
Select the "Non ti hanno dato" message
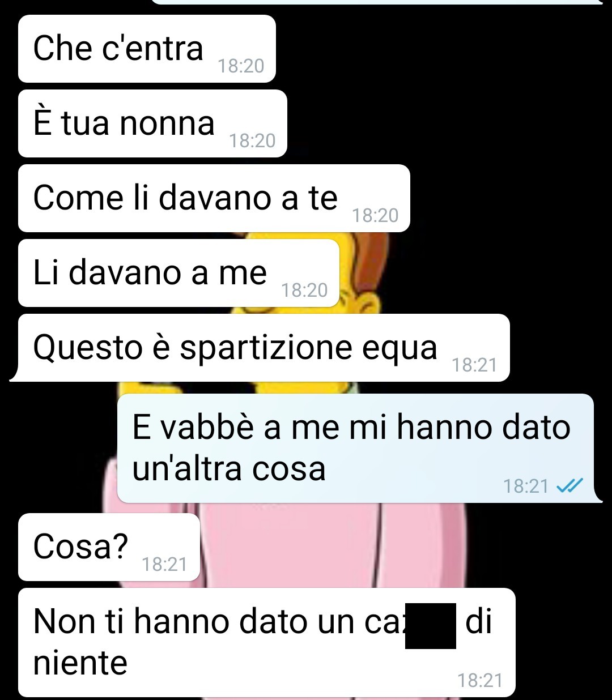266,642
